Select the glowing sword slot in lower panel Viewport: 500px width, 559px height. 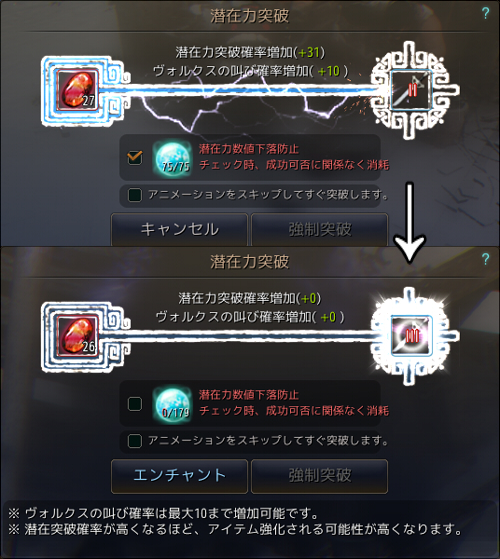411,335
